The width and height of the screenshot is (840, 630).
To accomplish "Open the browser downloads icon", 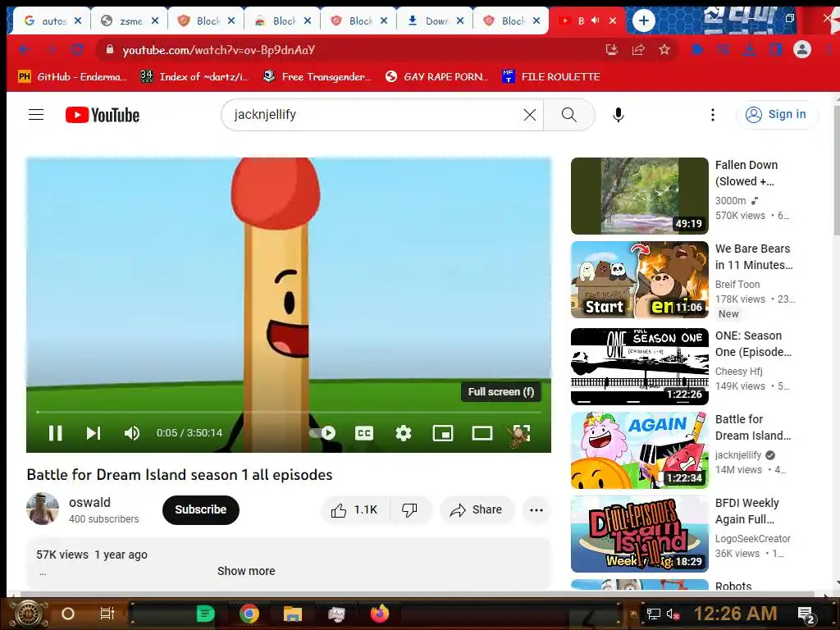I will [750, 50].
